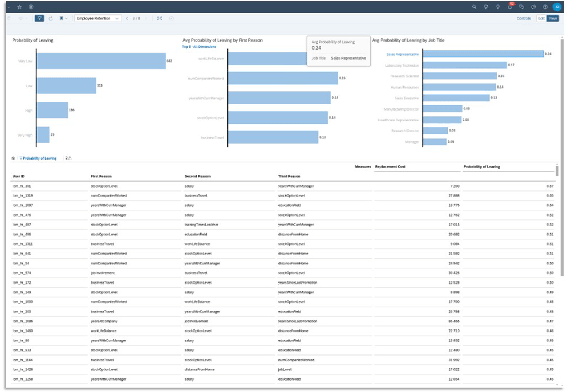Go to previous page with left chevron
The height and width of the screenshot is (392, 567).
point(127,18)
